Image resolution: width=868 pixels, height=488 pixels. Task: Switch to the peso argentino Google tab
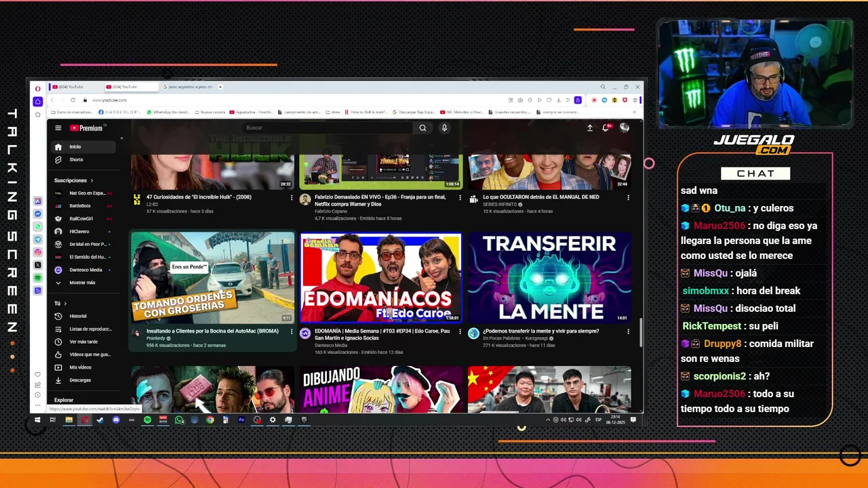[x=187, y=87]
